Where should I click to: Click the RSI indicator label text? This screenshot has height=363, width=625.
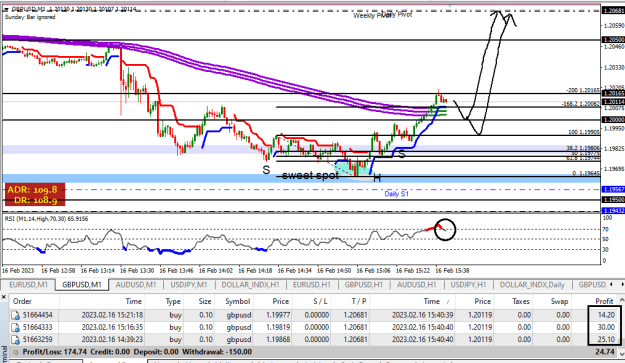coord(47,219)
